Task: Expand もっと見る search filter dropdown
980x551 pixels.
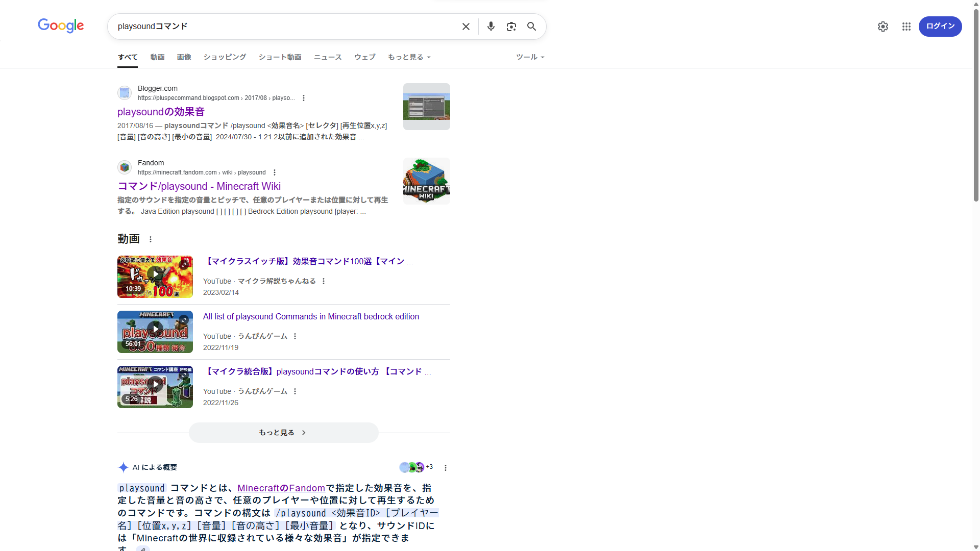Action: (x=409, y=57)
